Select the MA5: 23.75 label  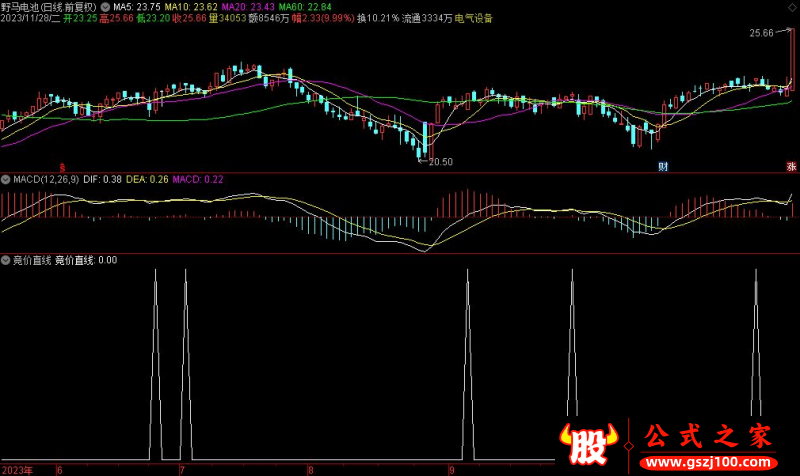click(x=137, y=7)
